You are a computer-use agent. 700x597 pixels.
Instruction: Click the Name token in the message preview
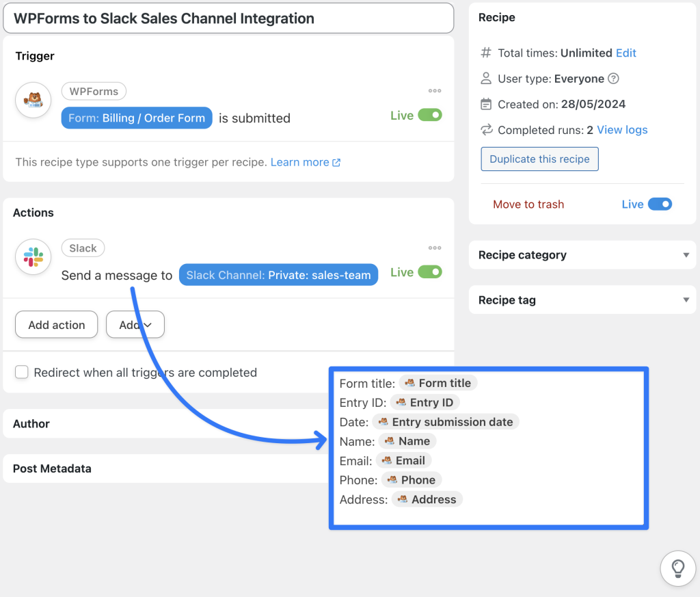click(407, 441)
